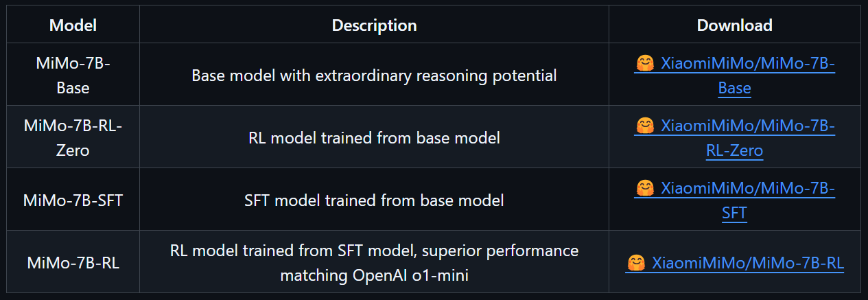Select the MiMo-7B-Base model name cell
868x300 pixels.
pos(73,76)
